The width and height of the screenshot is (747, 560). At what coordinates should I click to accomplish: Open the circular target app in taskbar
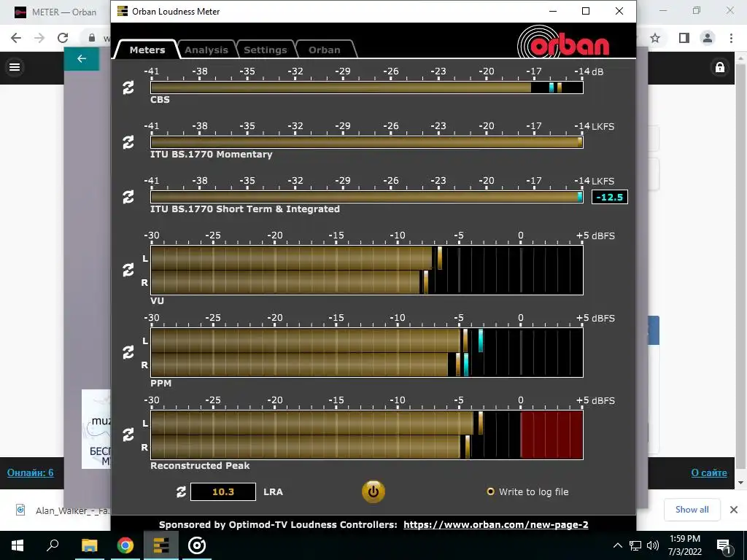197,545
